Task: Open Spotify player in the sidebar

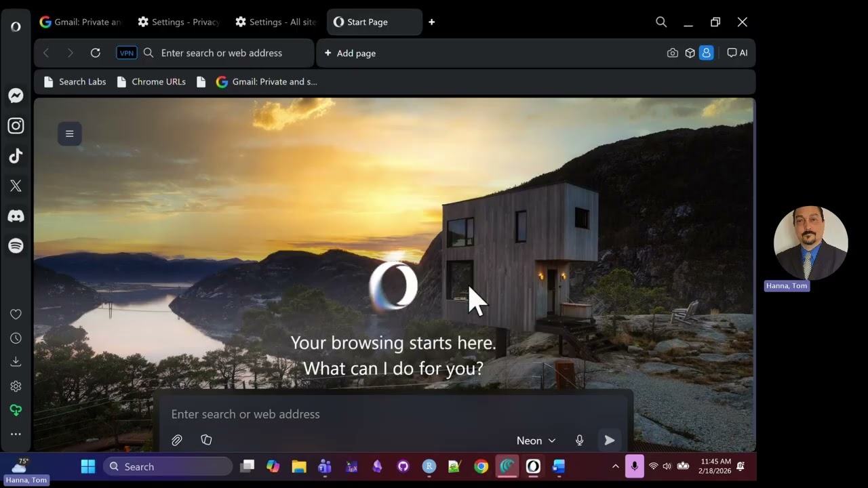Action: 16,246
